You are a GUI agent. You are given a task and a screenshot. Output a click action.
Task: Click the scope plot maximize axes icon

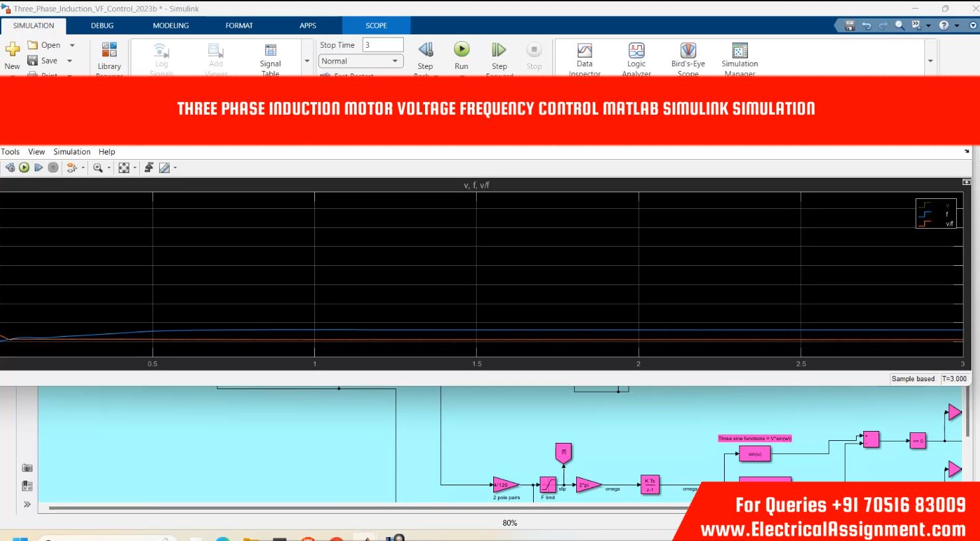pyautogui.click(x=967, y=182)
